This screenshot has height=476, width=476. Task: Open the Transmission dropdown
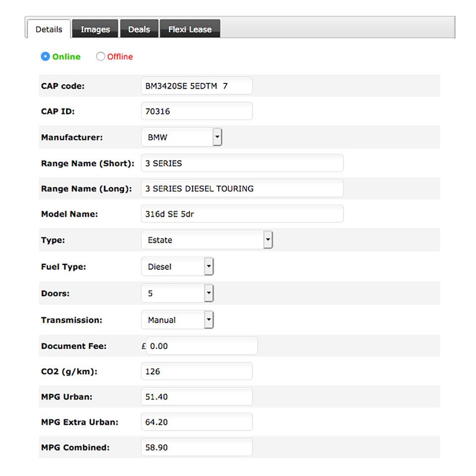pyautogui.click(x=177, y=320)
